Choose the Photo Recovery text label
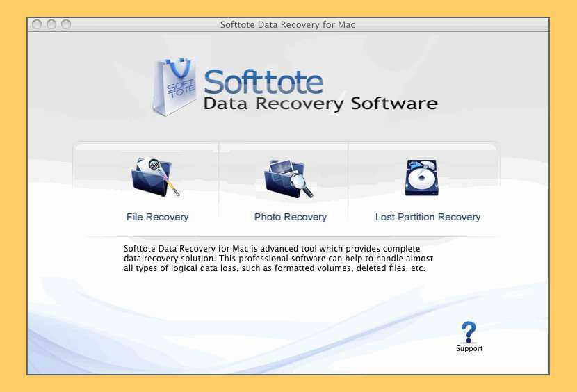The height and width of the screenshot is (392, 577). pos(290,217)
